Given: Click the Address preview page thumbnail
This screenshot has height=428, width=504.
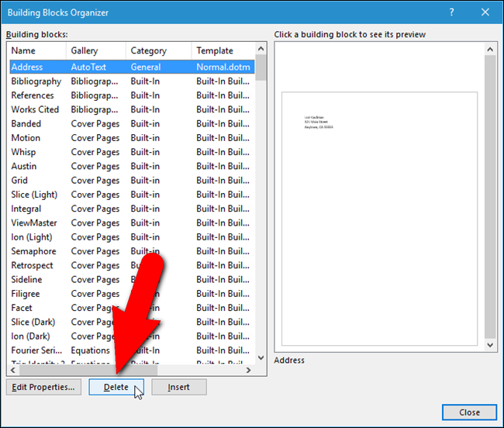Looking at the screenshot, I should tap(379, 219).
